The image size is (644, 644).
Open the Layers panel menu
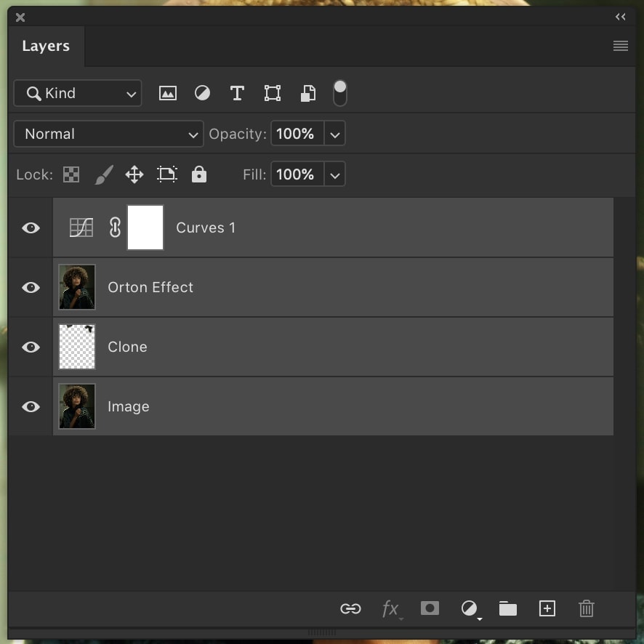[x=620, y=46]
